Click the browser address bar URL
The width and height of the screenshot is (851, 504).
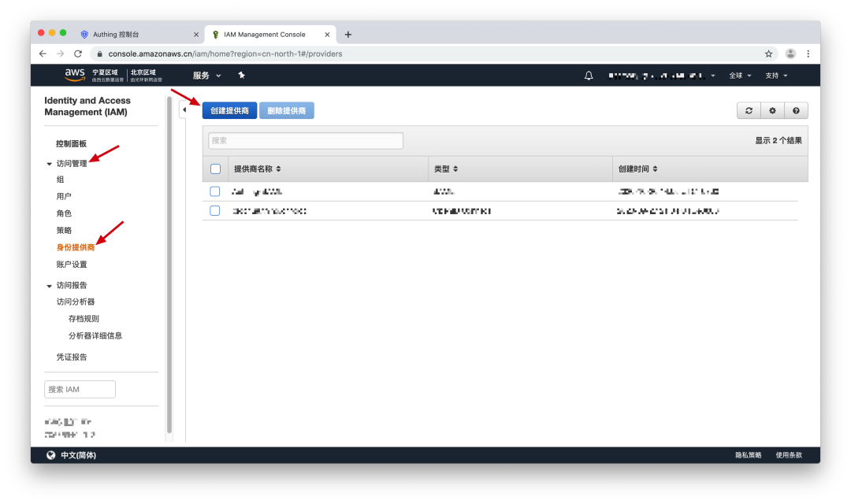[x=225, y=54]
